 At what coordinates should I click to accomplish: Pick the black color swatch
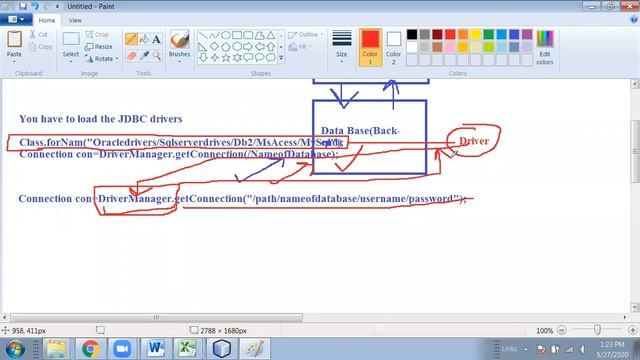(412, 35)
